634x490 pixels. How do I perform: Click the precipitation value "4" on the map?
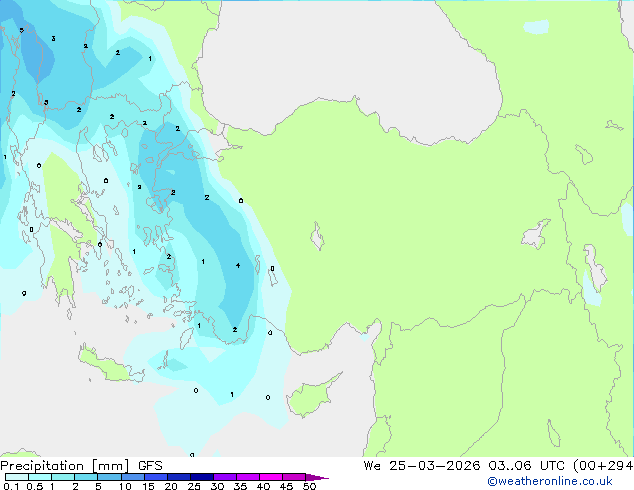pyautogui.click(x=238, y=265)
